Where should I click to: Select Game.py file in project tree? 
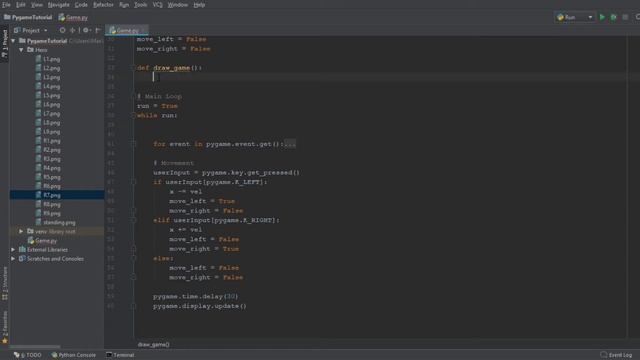[x=42, y=241]
